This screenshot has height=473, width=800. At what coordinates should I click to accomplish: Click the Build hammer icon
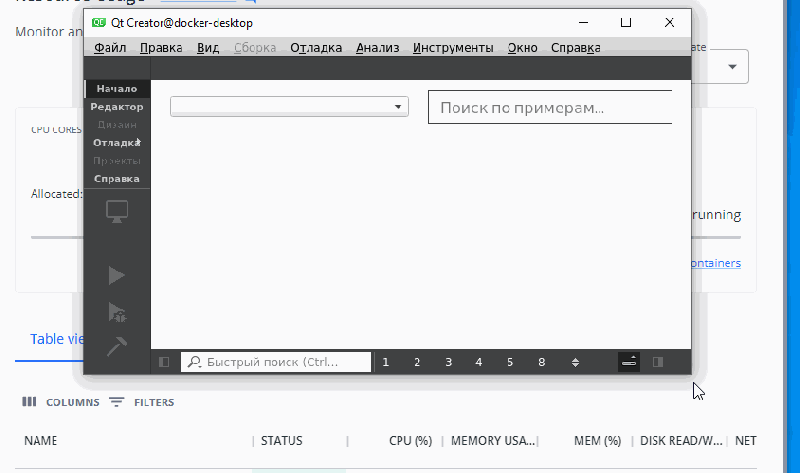[x=117, y=346]
